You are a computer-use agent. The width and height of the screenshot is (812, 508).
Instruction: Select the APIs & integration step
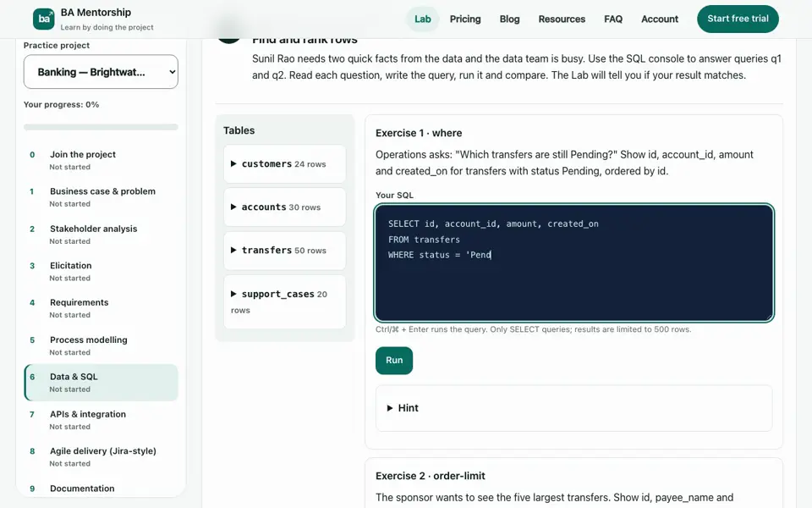point(101,420)
